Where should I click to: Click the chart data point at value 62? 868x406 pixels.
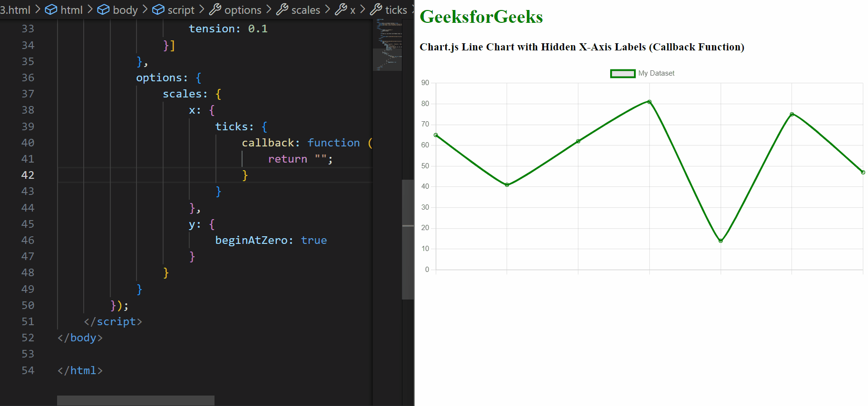click(578, 141)
